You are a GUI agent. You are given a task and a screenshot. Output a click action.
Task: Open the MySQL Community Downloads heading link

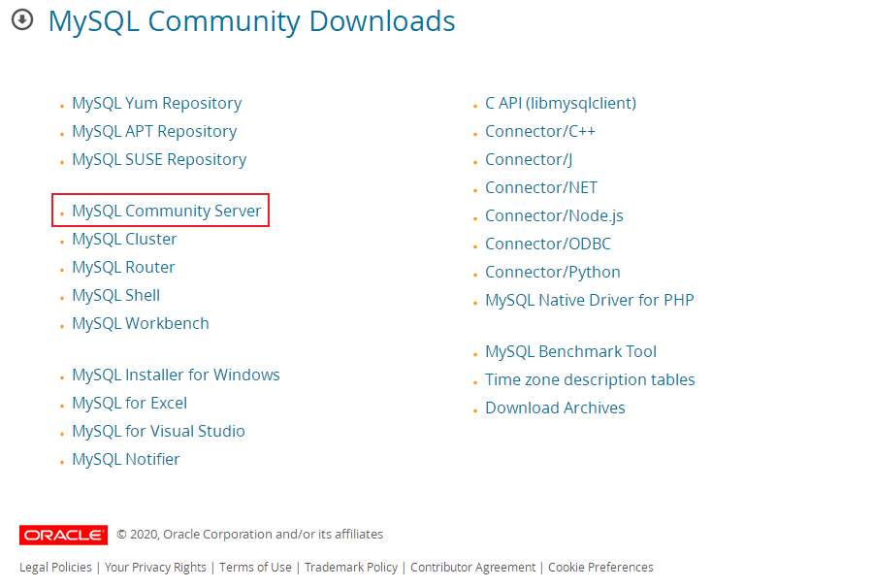[252, 21]
